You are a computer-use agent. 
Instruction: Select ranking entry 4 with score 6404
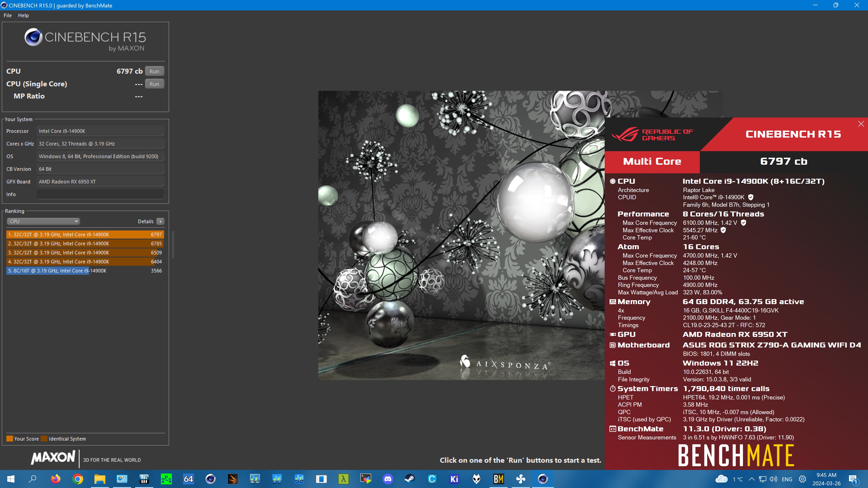[85, 262]
